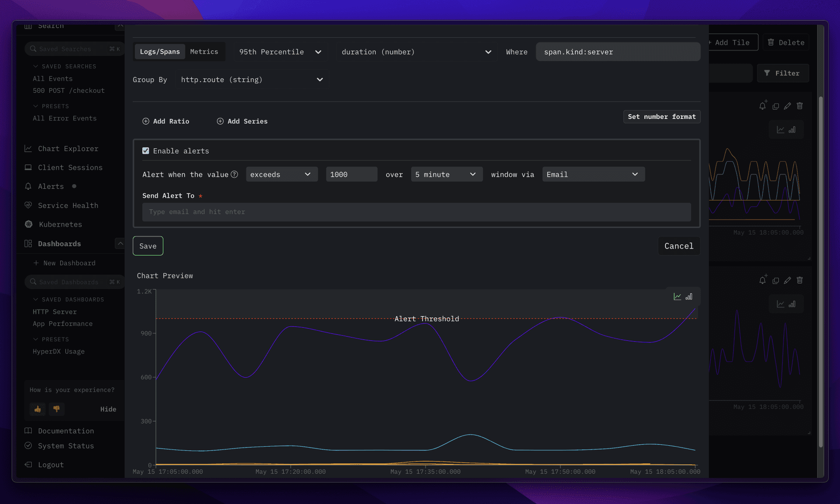Give a thumbs up in the feedback widget

pos(37,409)
